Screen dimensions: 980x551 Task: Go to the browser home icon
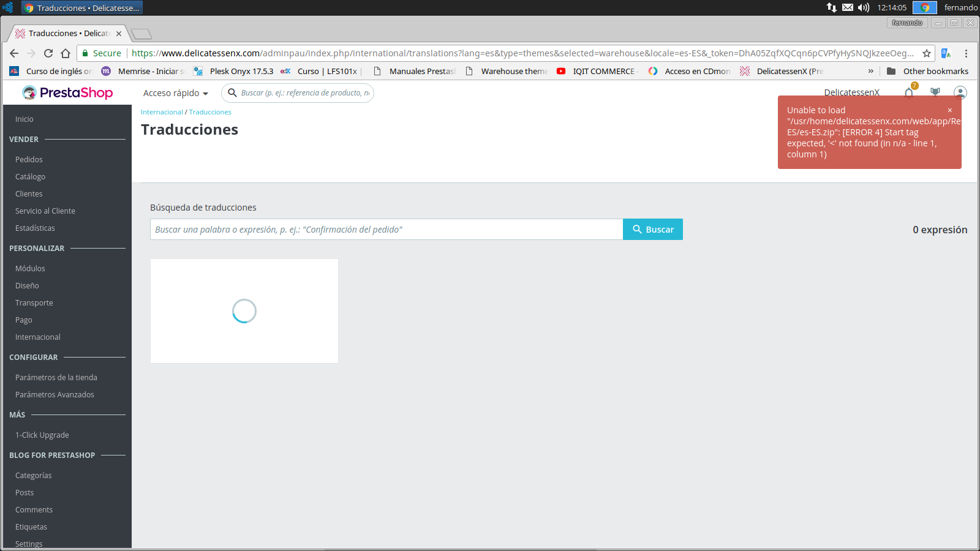point(66,53)
